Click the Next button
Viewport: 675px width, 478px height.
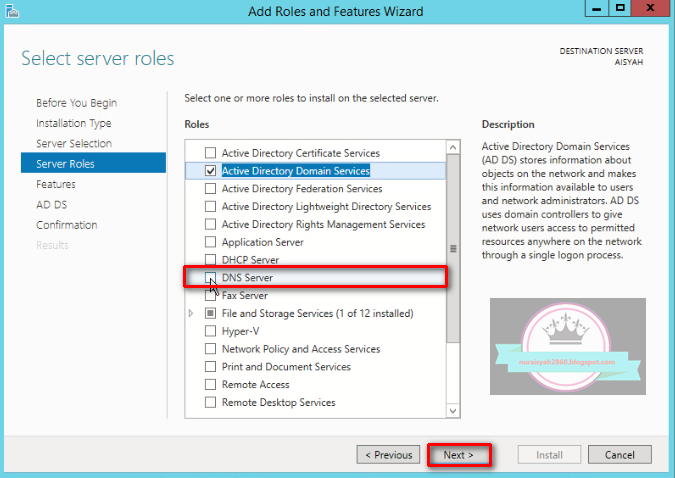coord(459,455)
